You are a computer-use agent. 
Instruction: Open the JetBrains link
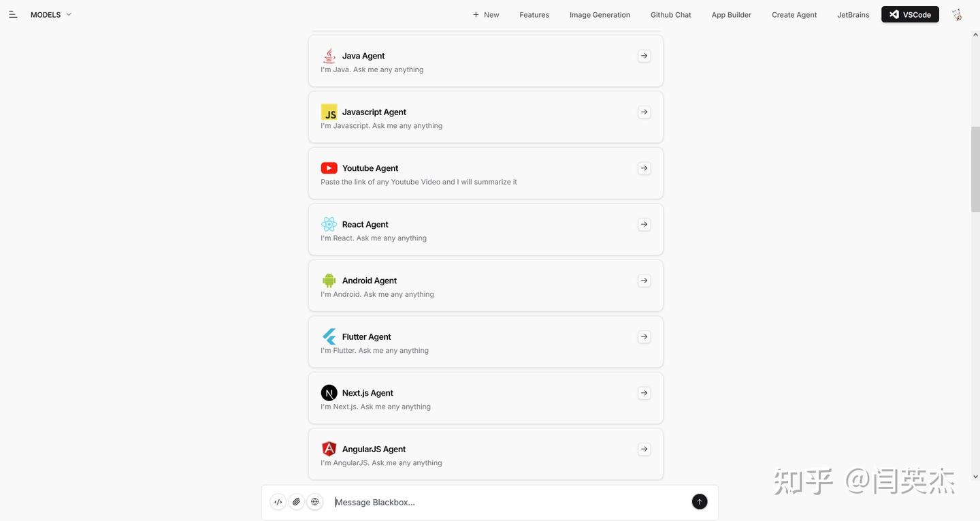(x=853, y=14)
